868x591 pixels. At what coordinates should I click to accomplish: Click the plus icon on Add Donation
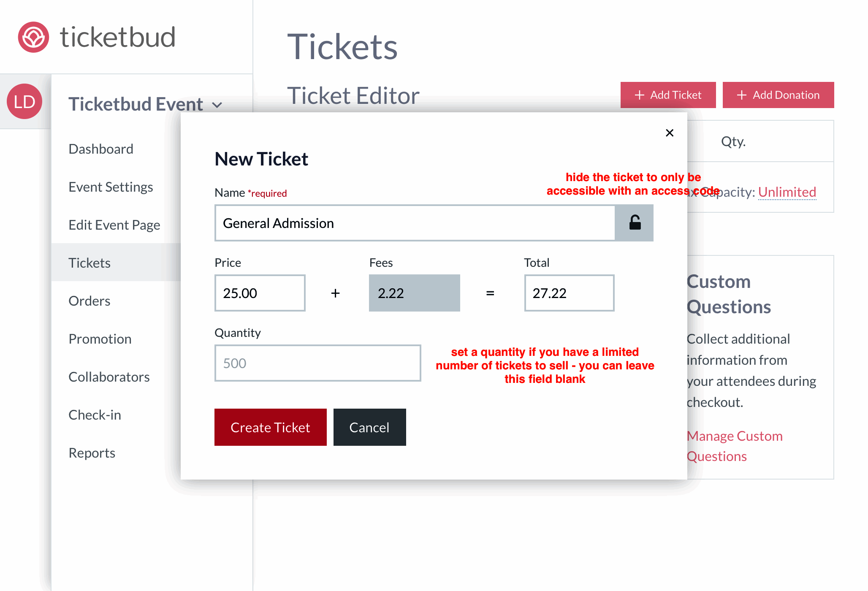pyautogui.click(x=741, y=95)
